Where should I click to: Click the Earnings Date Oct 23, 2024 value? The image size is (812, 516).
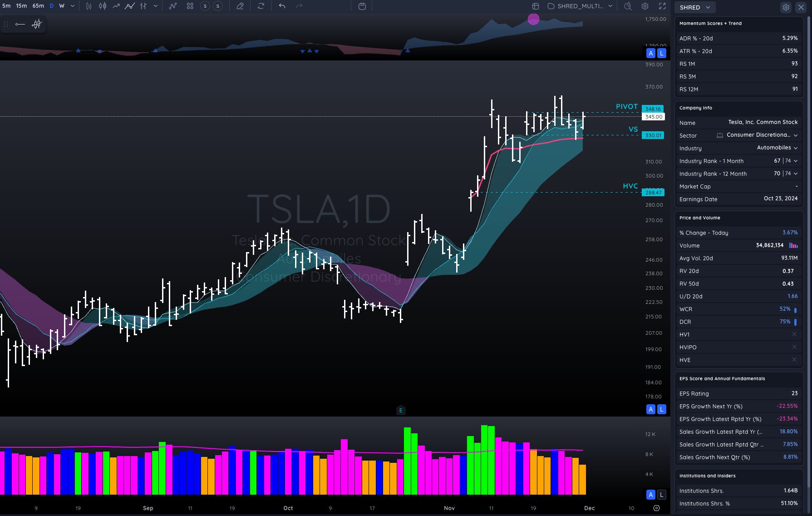pyautogui.click(x=781, y=198)
